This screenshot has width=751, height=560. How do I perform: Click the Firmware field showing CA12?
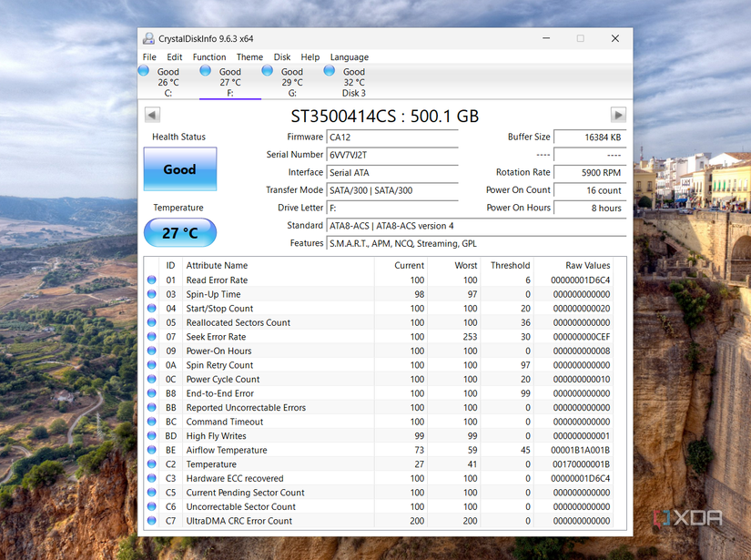click(x=392, y=137)
